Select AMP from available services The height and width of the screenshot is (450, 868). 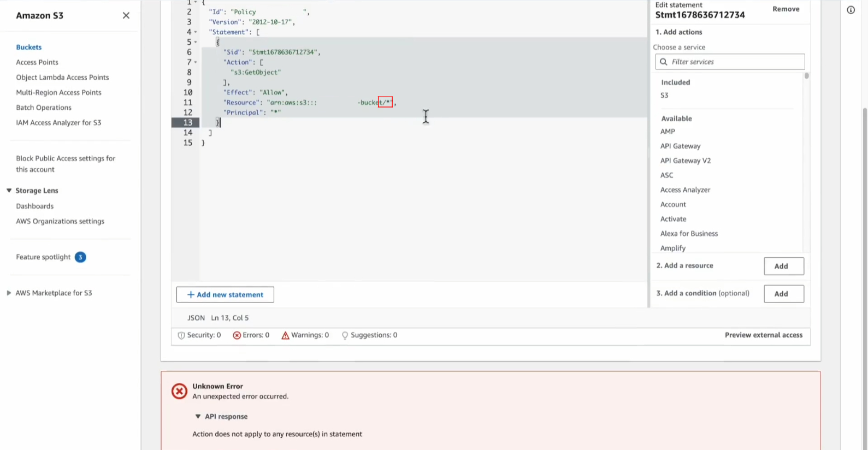pyautogui.click(x=668, y=132)
